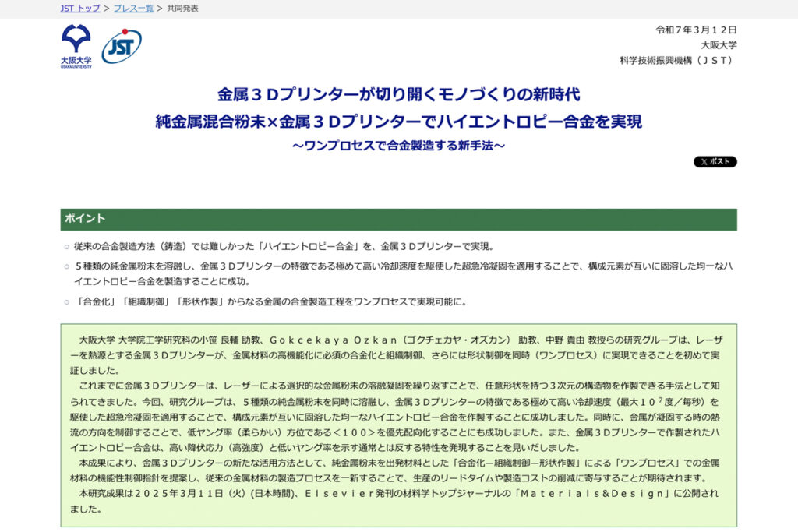Click the journal name Materials&Design
This screenshot has width=798, height=532.
(593, 494)
